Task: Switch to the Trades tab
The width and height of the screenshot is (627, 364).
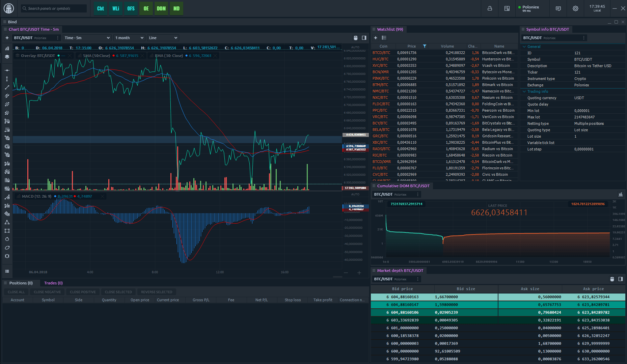Action: coord(53,283)
